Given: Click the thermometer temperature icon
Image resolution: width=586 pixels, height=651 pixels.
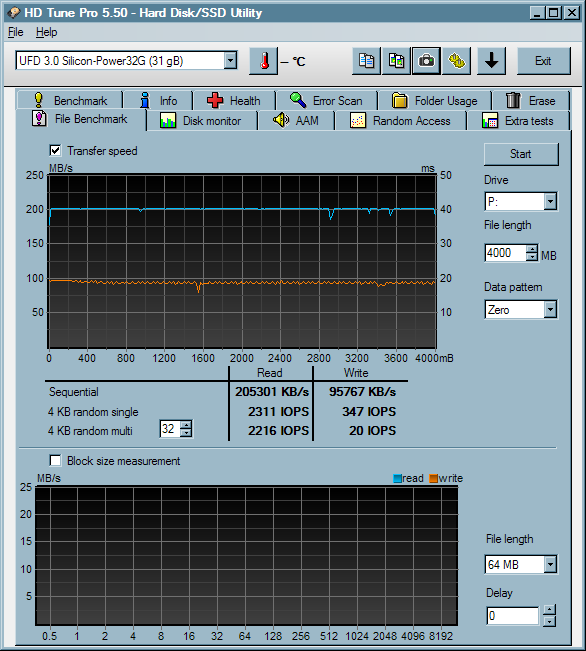Looking at the screenshot, I should 263,61.
